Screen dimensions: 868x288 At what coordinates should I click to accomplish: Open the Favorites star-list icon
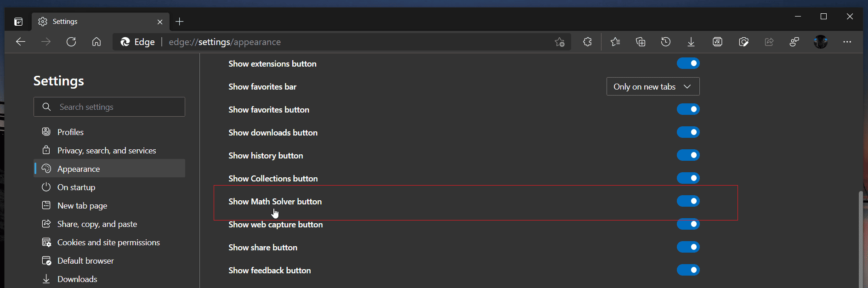(615, 42)
